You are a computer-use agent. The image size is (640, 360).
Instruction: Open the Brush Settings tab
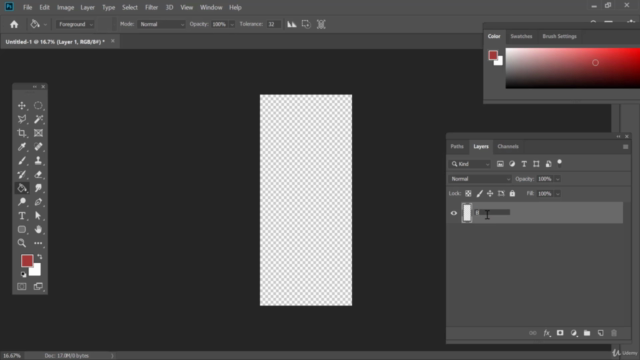[559, 36]
